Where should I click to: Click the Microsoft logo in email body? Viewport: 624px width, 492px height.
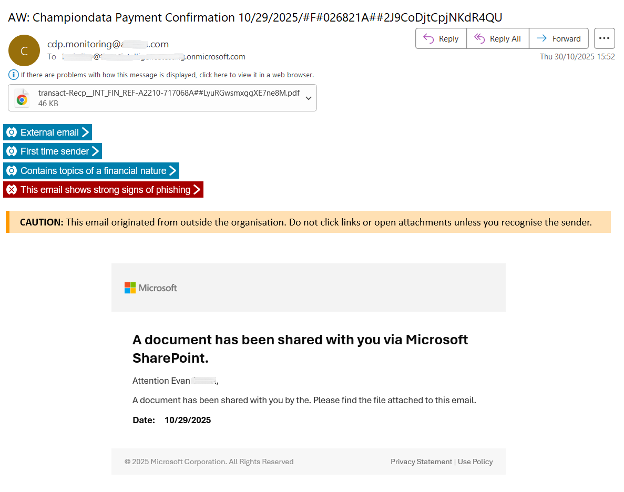click(151, 288)
